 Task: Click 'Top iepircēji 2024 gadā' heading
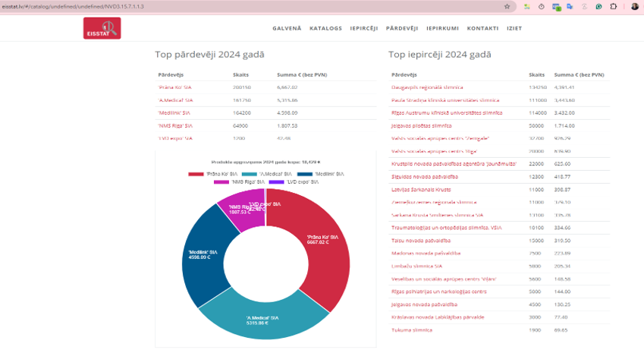(x=440, y=55)
